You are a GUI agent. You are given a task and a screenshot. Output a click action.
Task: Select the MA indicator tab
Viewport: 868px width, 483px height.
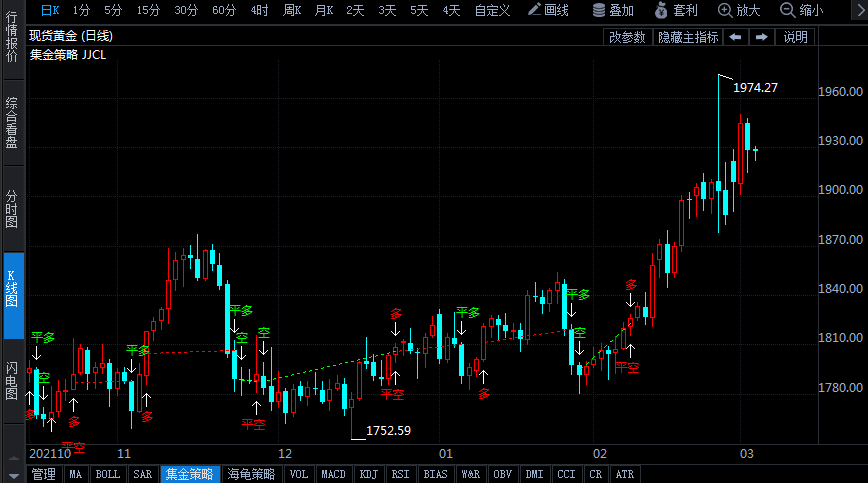point(75,475)
